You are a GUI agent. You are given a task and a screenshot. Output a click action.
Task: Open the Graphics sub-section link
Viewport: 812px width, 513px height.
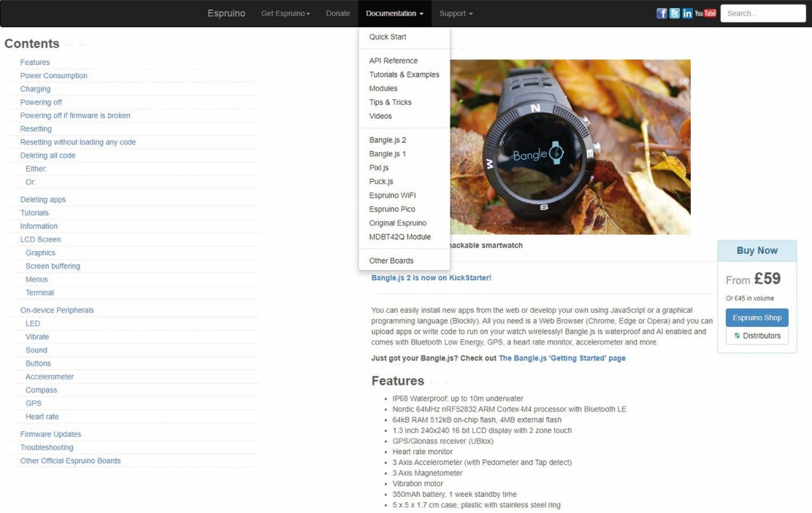(41, 253)
